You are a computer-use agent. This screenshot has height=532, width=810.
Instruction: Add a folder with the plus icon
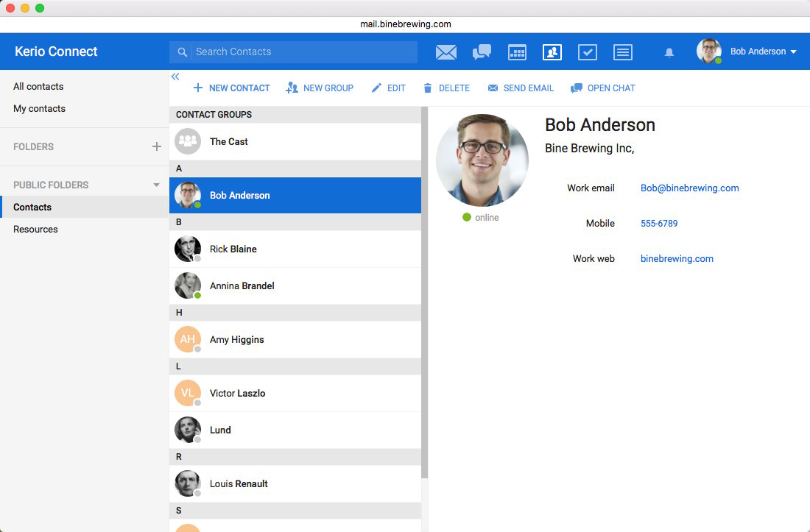pyautogui.click(x=157, y=146)
